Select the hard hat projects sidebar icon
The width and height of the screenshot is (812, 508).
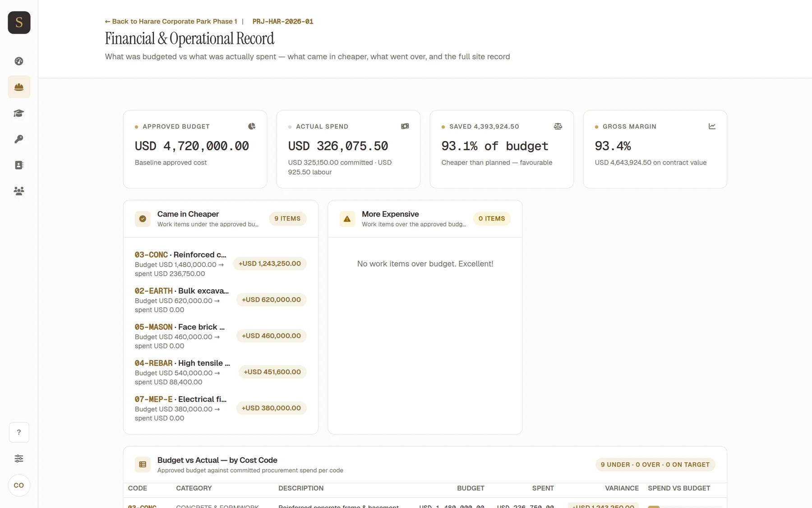[19, 87]
